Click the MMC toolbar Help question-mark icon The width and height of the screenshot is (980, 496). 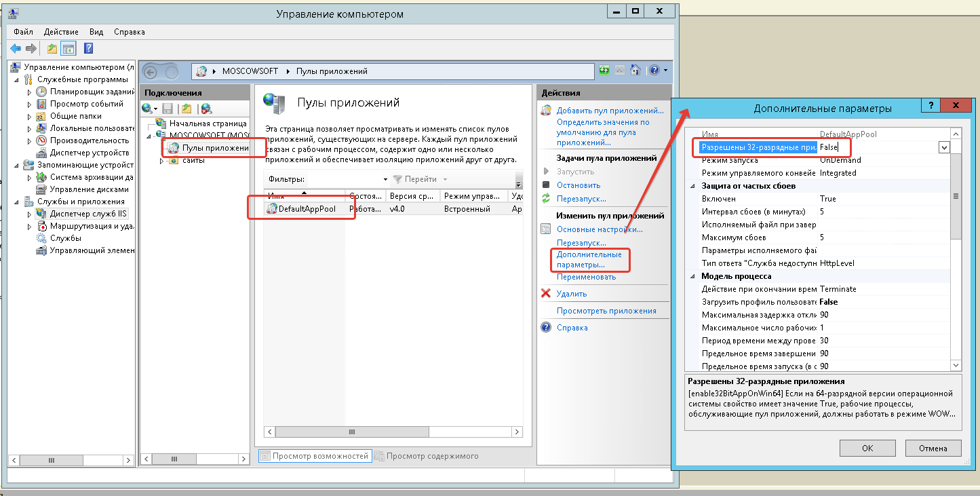click(x=88, y=49)
